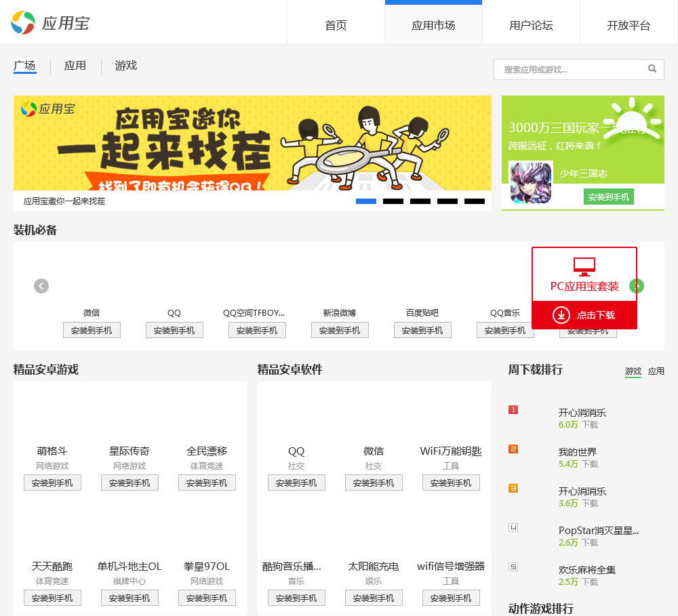Click the green 安装到手机 button for 少年三国志
The height and width of the screenshot is (616, 678).
608,197
